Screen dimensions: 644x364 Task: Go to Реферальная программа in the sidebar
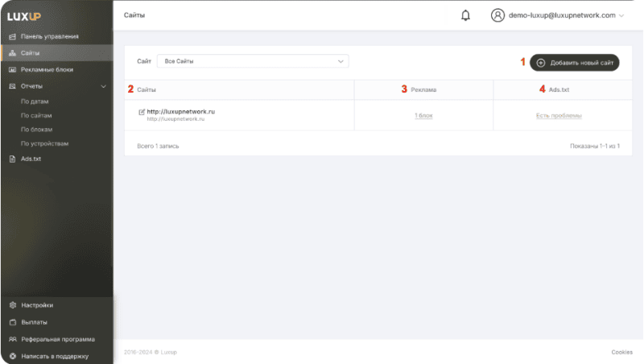pos(58,339)
